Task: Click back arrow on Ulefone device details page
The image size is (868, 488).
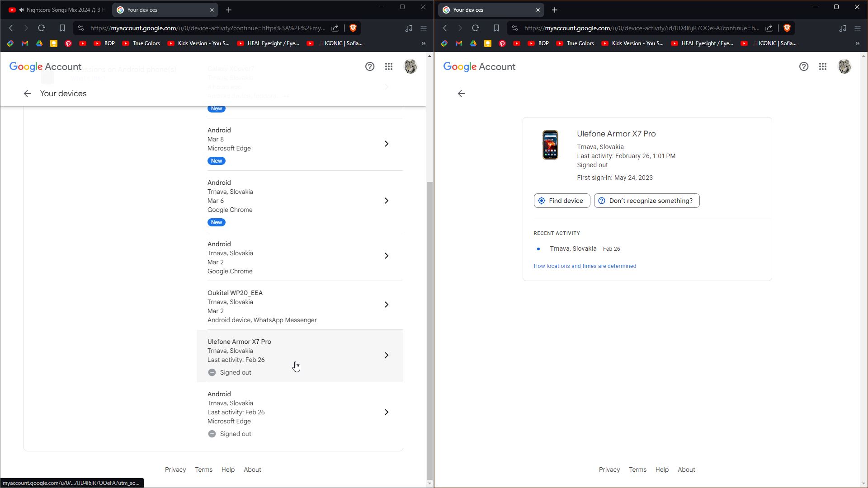Action: pyautogui.click(x=461, y=94)
